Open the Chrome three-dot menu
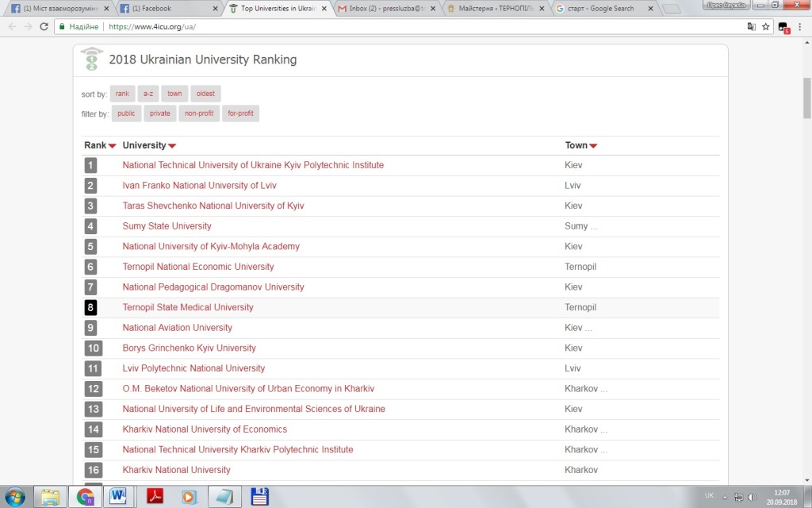The height and width of the screenshot is (508, 812). [x=800, y=26]
